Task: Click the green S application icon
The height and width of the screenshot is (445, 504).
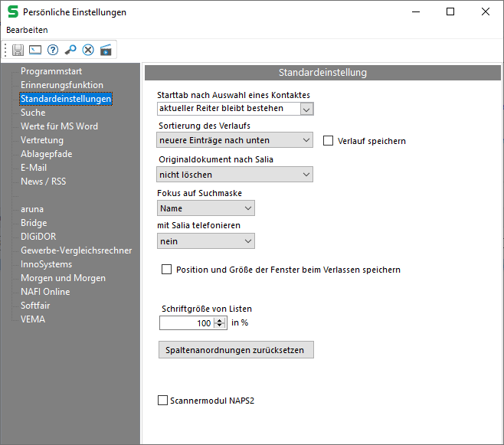Action: 12,11
